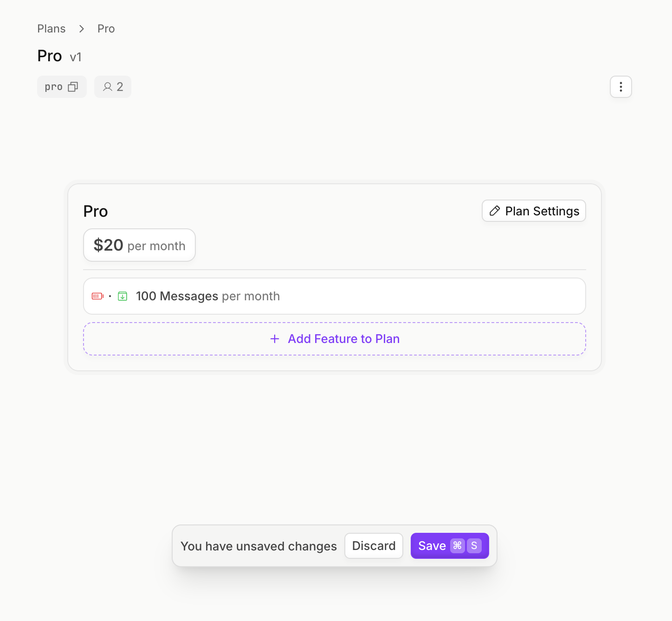Viewport: 672px width, 621px height.
Task: Discard the unsaved changes
Action: tap(374, 546)
